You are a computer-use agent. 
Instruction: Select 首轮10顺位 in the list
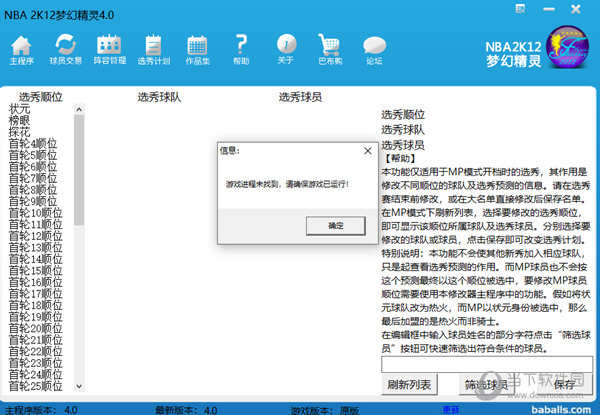(36, 213)
